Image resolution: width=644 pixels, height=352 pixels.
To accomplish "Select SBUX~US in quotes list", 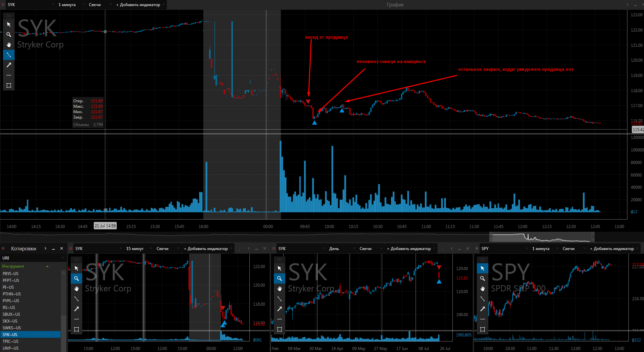I will 30,314.
